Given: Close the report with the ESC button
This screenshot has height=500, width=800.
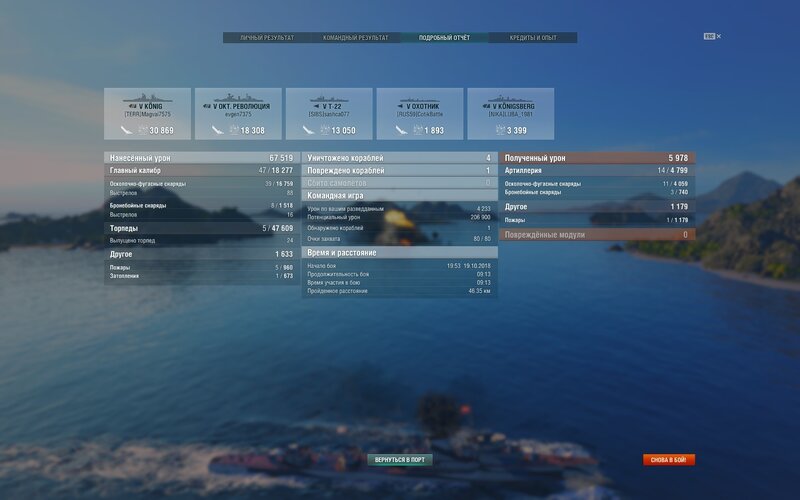Looking at the screenshot, I should tap(712, 36).
